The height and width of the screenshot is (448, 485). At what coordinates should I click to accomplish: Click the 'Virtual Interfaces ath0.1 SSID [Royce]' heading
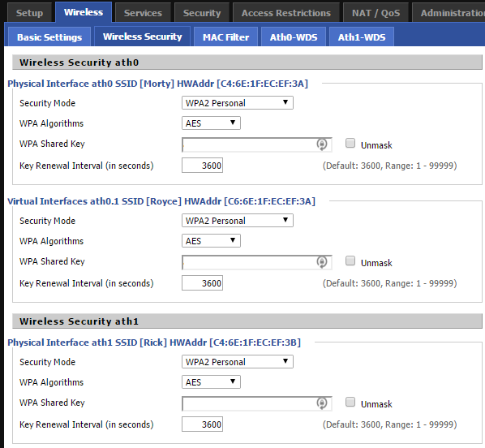161,201
